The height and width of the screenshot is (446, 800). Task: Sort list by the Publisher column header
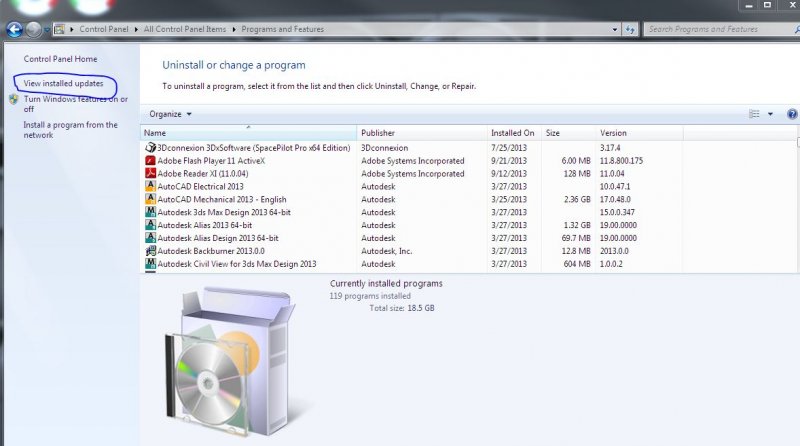tap(422, 133)
